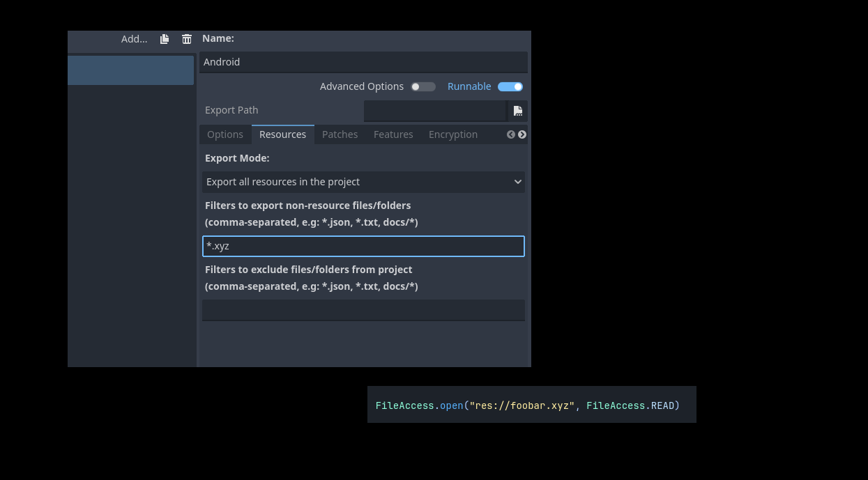
Task: Focus the Export Path text field
Action: pos(434,110)
